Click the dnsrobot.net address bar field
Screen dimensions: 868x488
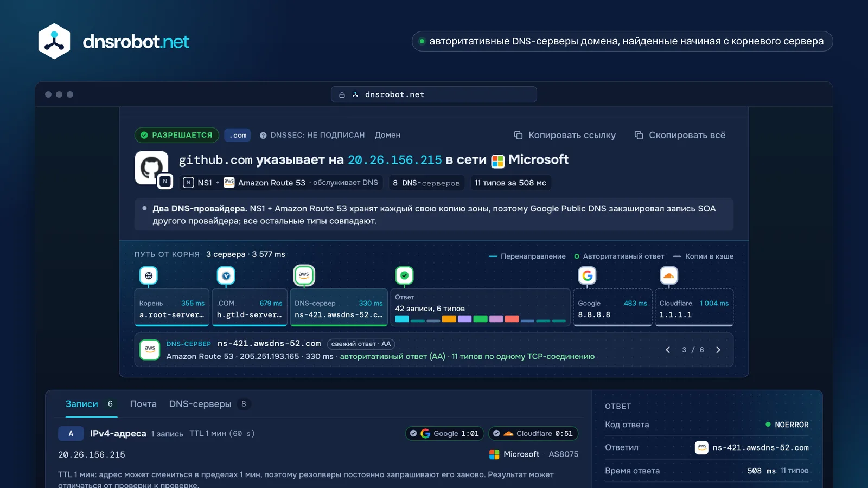(x=434, y=94)
